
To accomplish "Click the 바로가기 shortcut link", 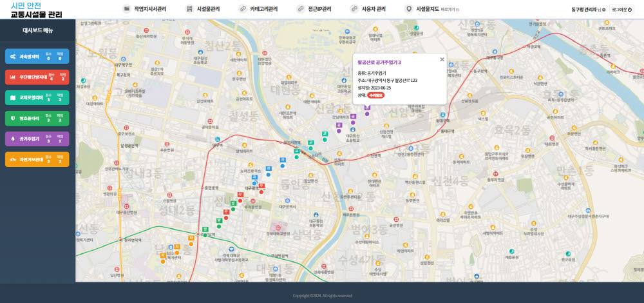I will [x=449, y=10].
